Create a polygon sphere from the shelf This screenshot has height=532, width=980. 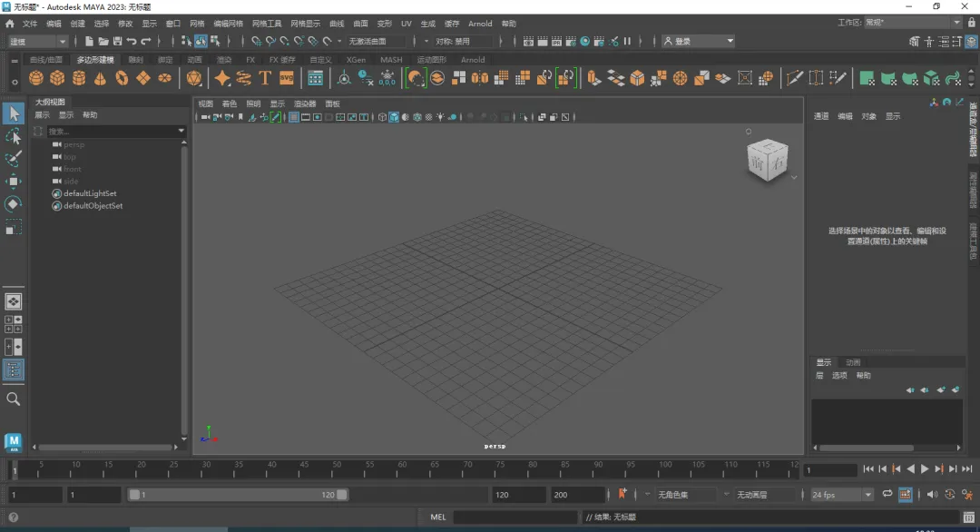[36, 79]
